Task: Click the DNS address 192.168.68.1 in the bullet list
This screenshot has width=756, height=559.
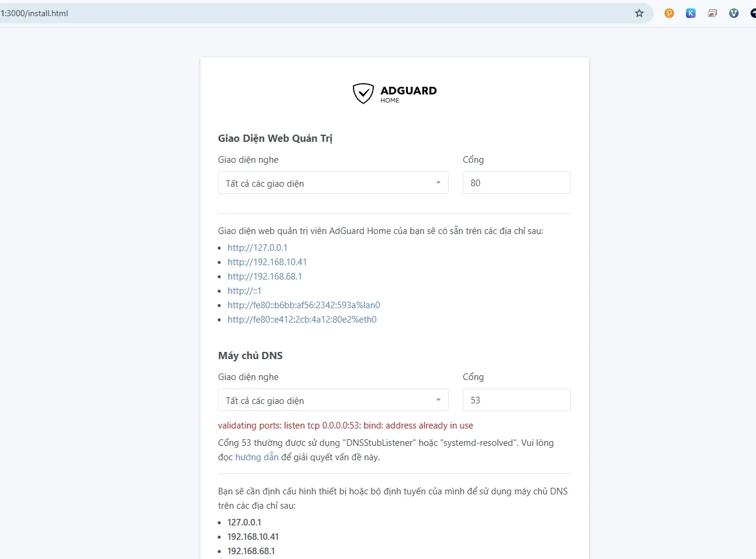Action: pos(251,551)
